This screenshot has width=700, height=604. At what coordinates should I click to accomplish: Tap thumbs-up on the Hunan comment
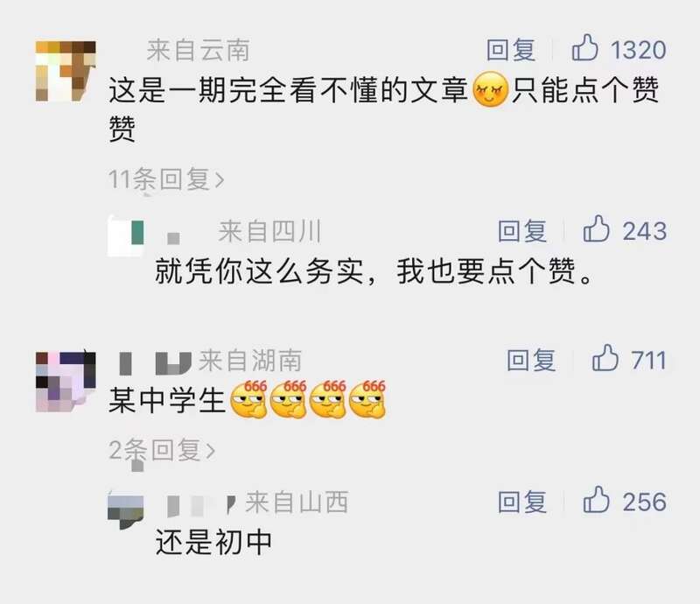[x=605, y=358]
